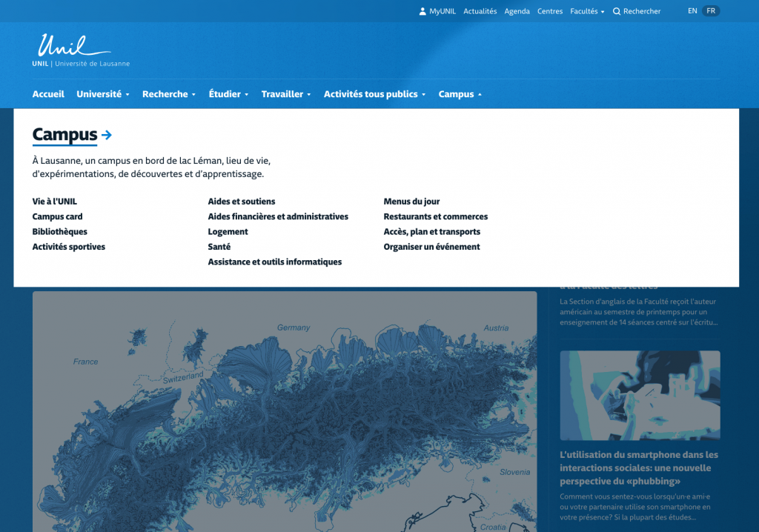Open the Recherche dropdown menu
The height and width of the screenshot is (532, 759).
click(x=169, y=94)
